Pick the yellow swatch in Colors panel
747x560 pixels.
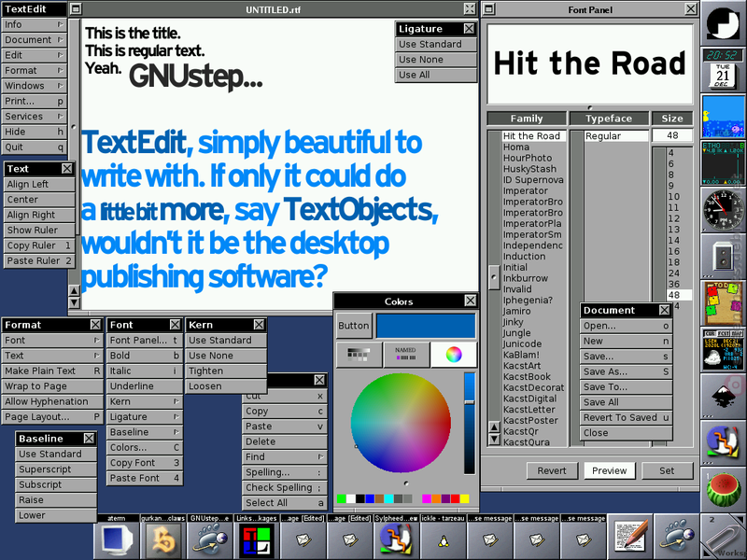click(x=464, y=498)
